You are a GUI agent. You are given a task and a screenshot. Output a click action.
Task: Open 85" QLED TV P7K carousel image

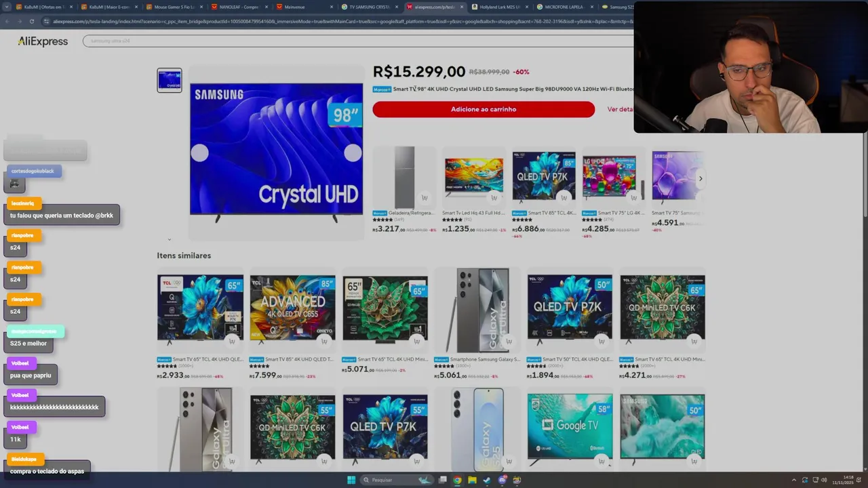pos(543,177)
